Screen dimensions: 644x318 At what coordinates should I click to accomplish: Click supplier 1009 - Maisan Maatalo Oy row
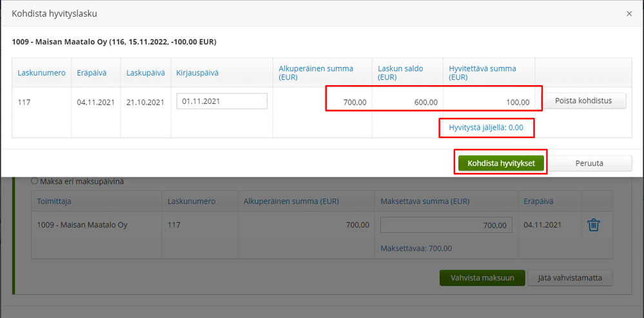pos(82,225)
